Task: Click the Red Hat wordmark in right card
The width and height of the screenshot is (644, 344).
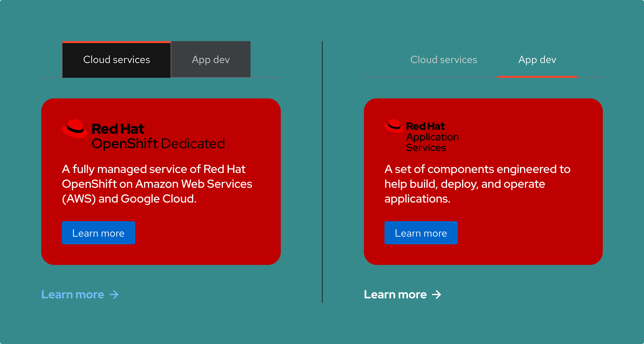Action: [425, 126]
